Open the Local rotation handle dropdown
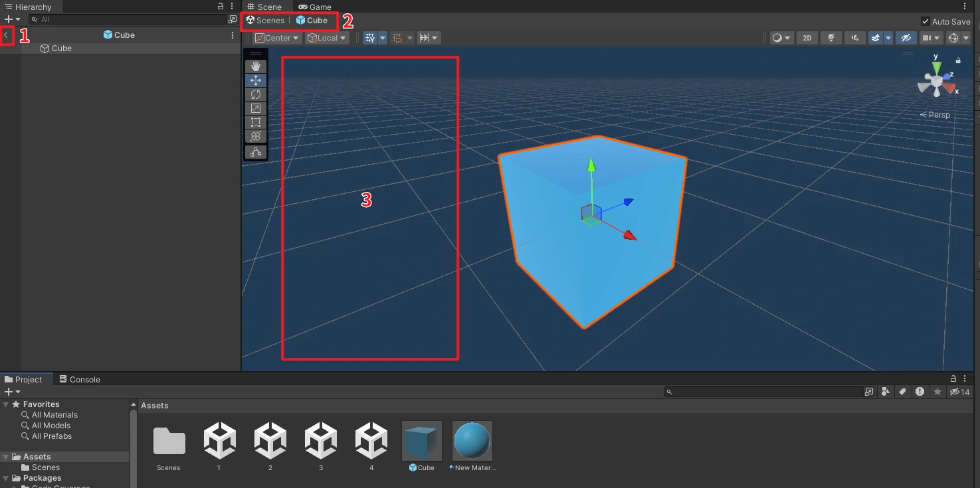Image resolution: width=980 pixels, height=488 pixels. pyautogui.click(x=327, y=38)
